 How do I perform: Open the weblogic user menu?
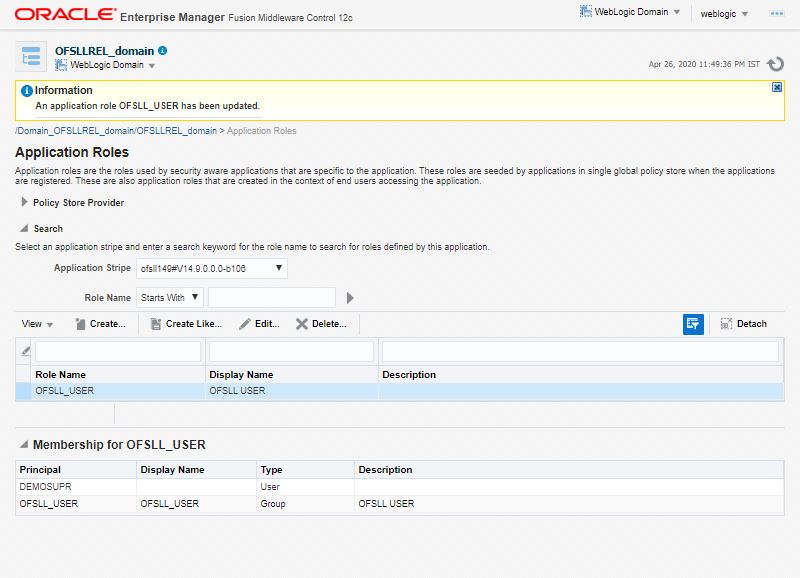[x=724, y=14]
